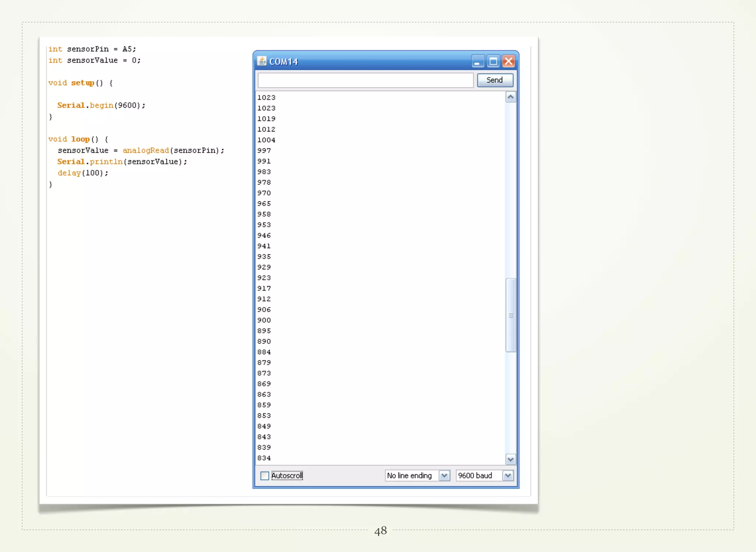Click the value 965 in serial output
This screenshot has width=756, height=552.
click(264, 204)
